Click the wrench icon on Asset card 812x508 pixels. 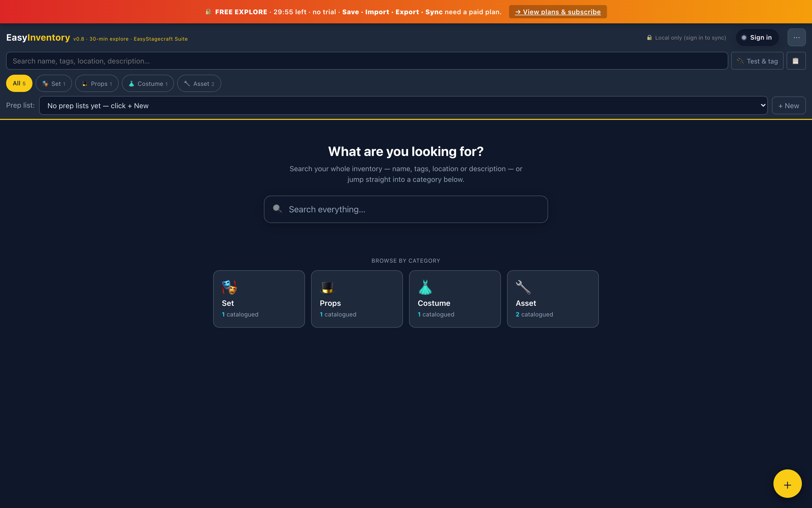(523, 287)
